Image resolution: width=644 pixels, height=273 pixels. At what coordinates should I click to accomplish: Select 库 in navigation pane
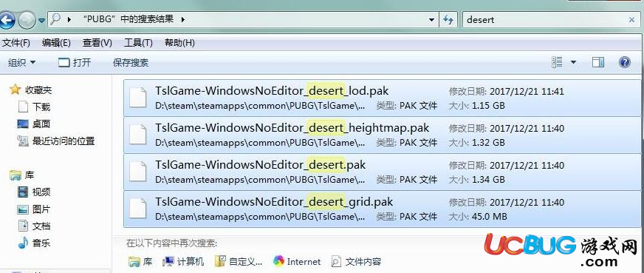[29, 175]
